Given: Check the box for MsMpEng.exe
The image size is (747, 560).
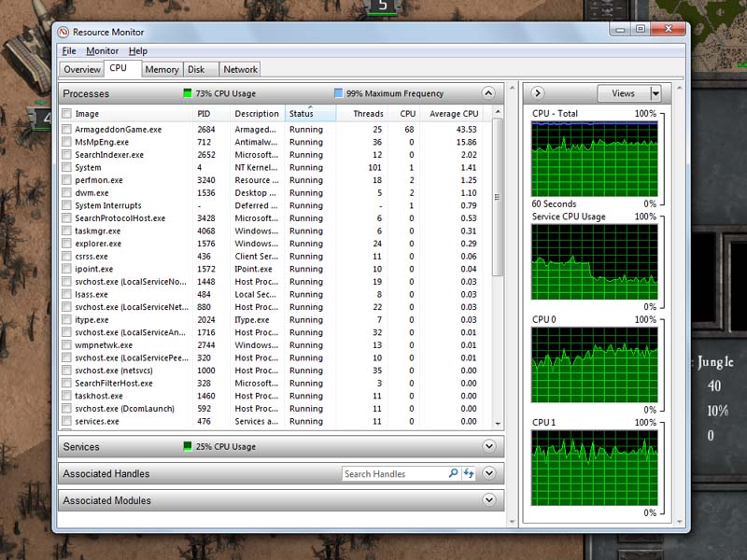Looking at the screenshot, I should [x=66, y=142].
